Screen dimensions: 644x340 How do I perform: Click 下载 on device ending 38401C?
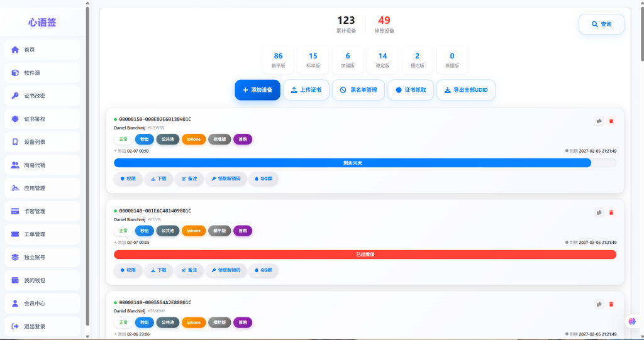coord(158,178)
